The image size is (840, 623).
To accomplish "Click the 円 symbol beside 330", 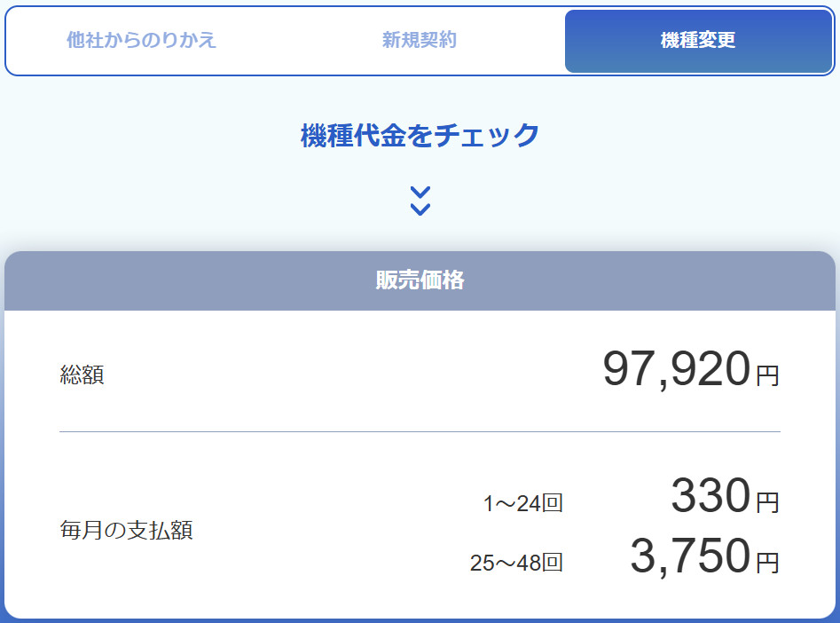I will click(767, 503).
